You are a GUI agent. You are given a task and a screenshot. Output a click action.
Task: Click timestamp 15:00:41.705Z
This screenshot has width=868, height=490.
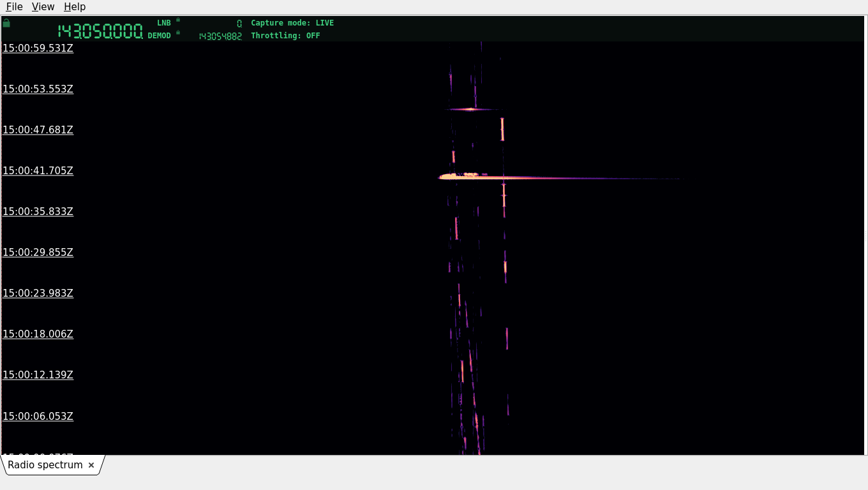tap(38, 170)
